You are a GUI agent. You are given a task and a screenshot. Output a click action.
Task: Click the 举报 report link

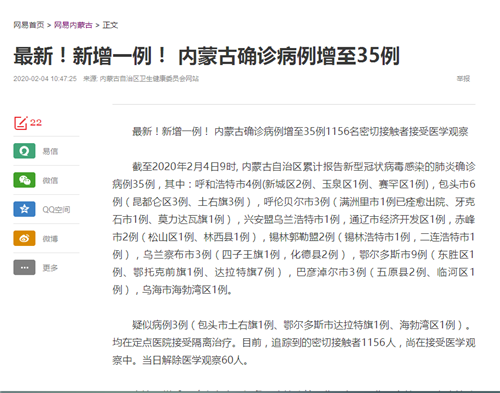click(x=463, y=79)
